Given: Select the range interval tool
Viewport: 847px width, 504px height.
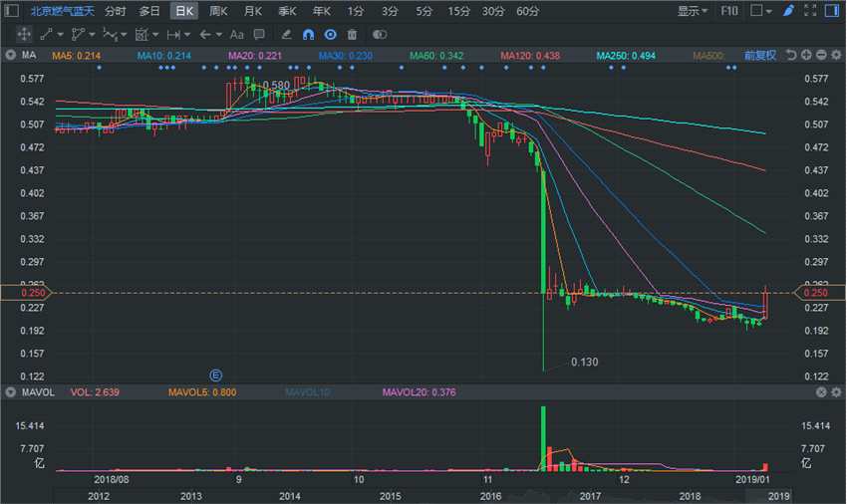Looking at the screenshot, I should (x=173, y=35).
